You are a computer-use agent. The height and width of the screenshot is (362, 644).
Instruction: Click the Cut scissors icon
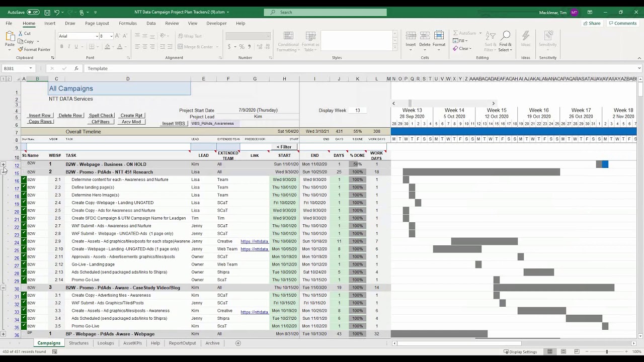click(21, 33)
